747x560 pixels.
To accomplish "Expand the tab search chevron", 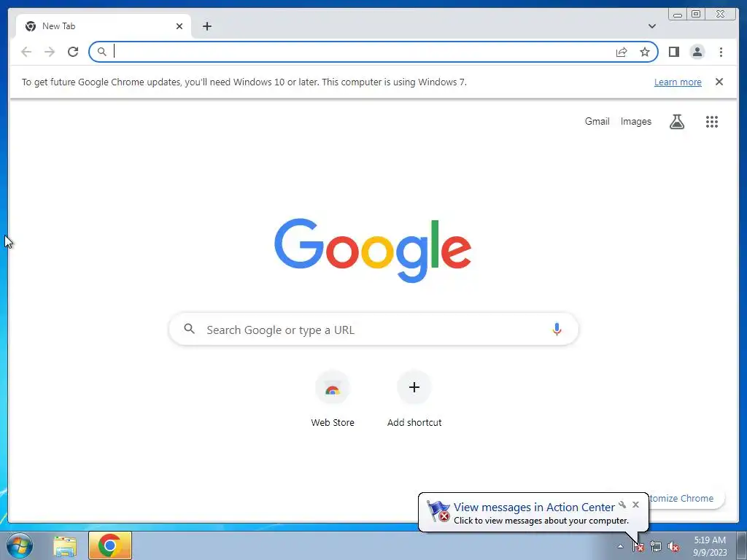I will click(x=651, y=26).
